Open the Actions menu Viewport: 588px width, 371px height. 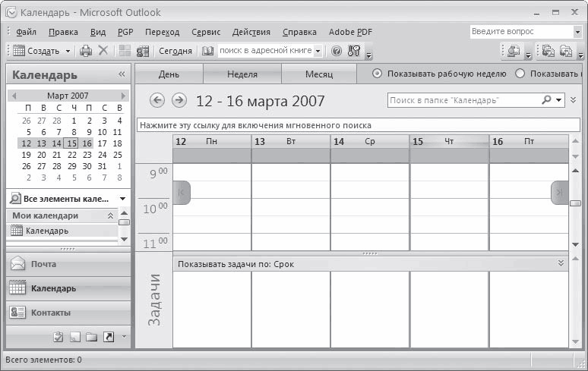[251, 32]
